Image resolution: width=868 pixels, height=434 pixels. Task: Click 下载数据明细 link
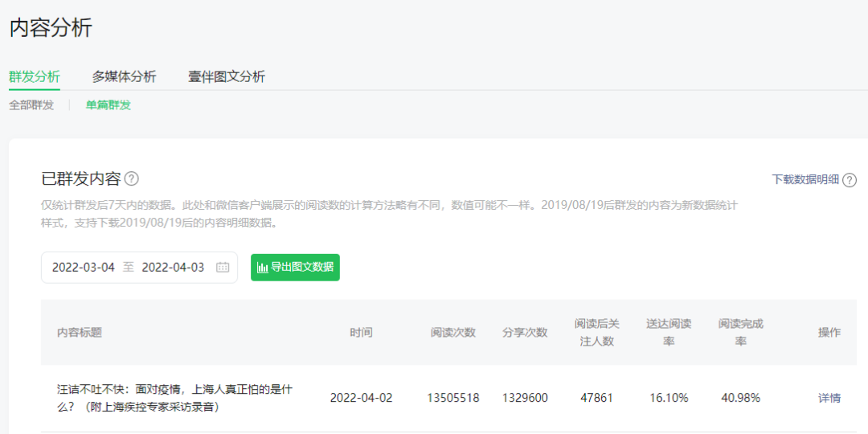(x=805, y=179)
